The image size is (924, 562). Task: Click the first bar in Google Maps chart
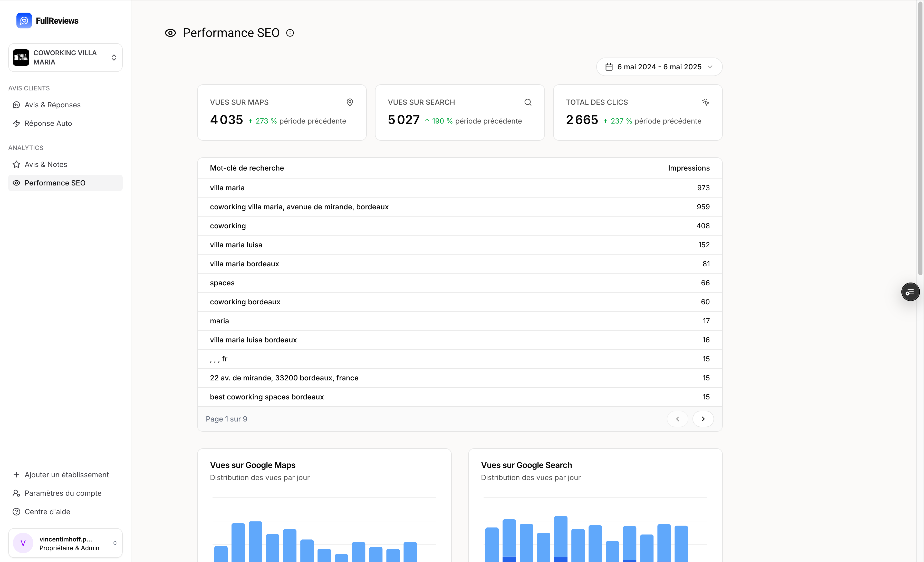(221, 554)
